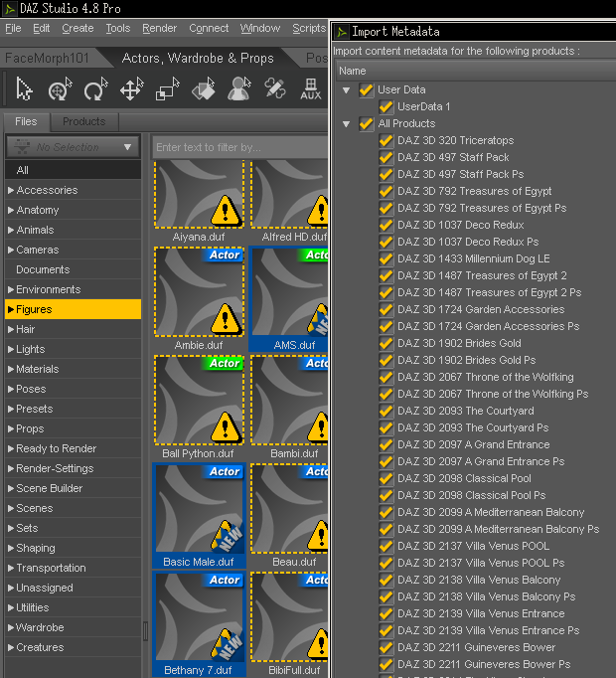This screenshot has height=678, width=616.
Task: Uncheck DAZ 3D 320 Triceratops
Action: click(x=385, y=140)
